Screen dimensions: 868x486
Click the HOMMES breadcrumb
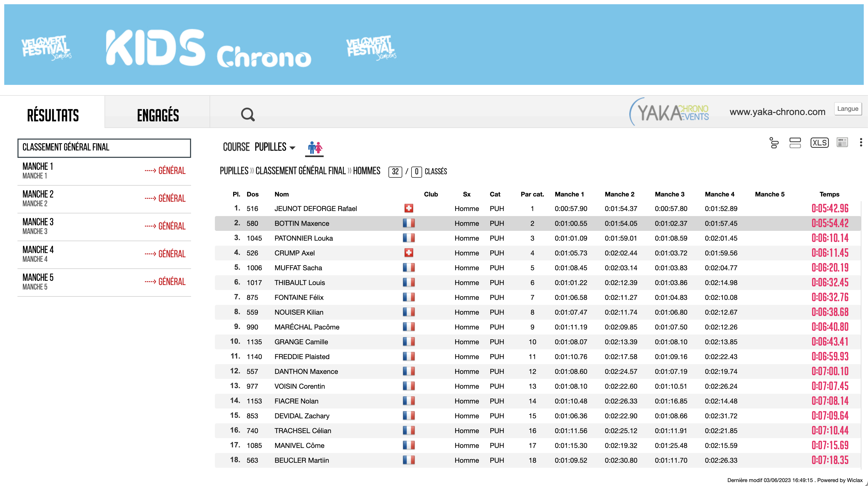(x=367, y=171)
